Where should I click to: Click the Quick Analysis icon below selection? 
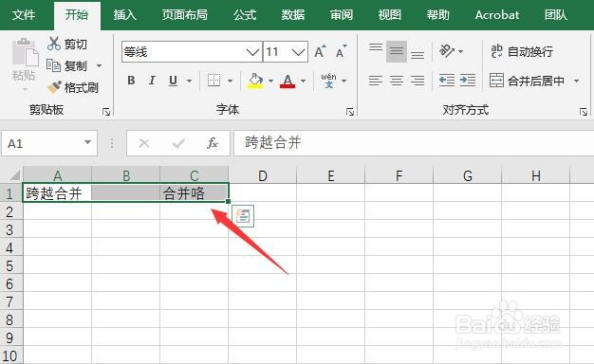coord(243,216)
